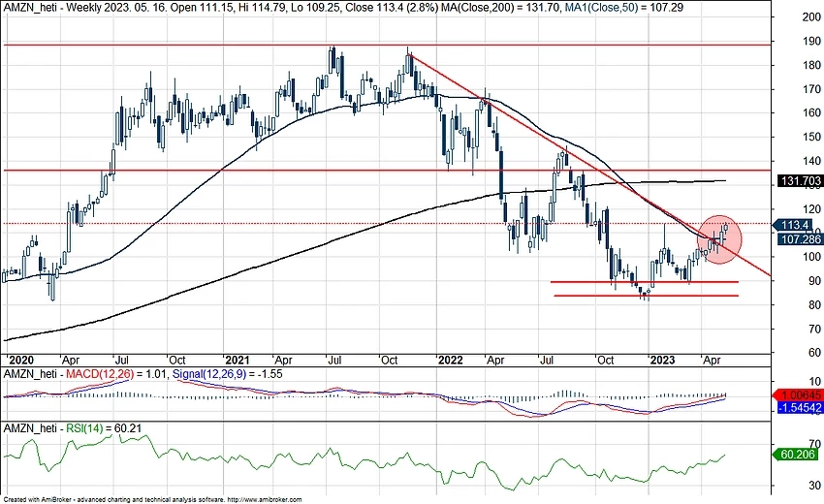This screenshot has height=504, width=824.
Task: Click the www.amibroker.com link in footer
Action: coord(266,500)
